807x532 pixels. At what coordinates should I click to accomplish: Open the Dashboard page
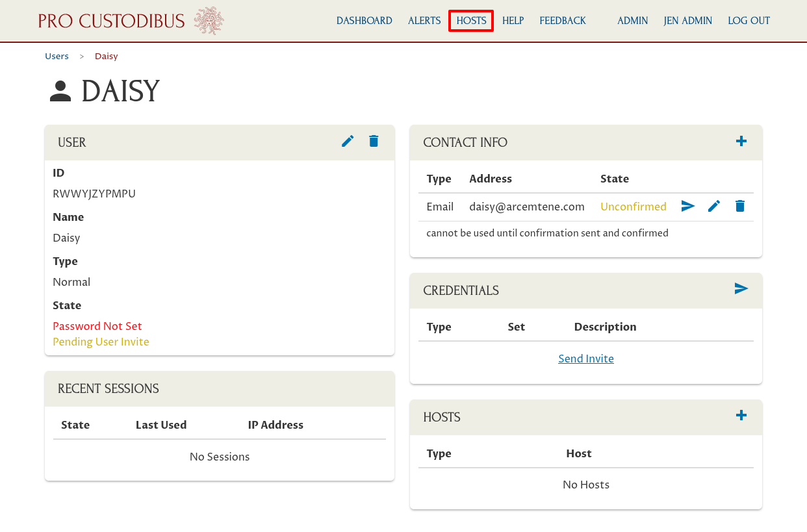tap(365, 21)
